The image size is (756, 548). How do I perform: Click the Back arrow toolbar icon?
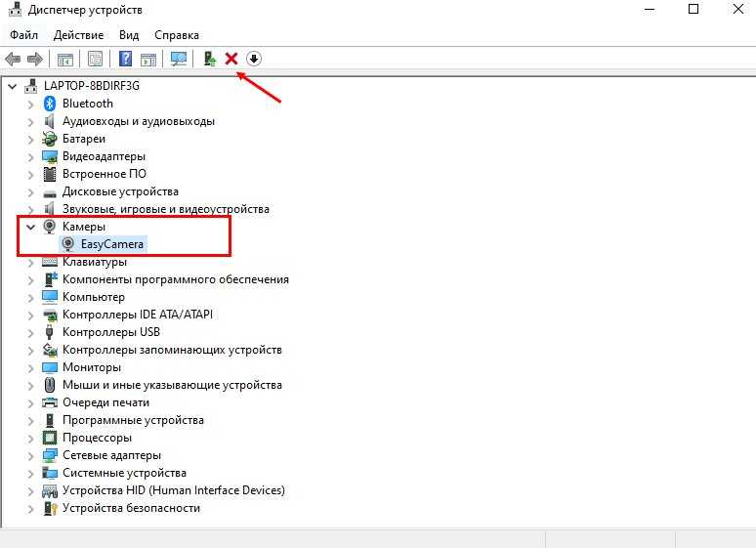[13, 59]
